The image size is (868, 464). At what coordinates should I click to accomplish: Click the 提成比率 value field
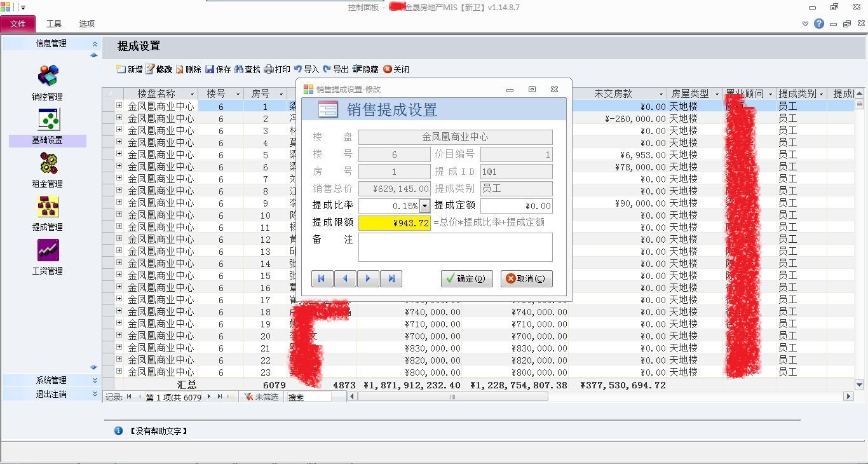(x=389, y=206)
